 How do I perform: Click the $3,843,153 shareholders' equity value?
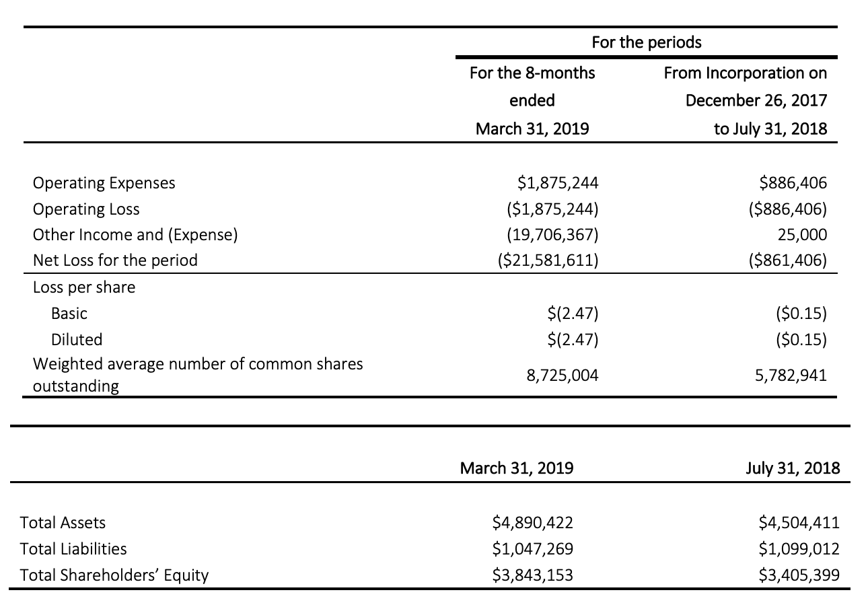point(533,575)
